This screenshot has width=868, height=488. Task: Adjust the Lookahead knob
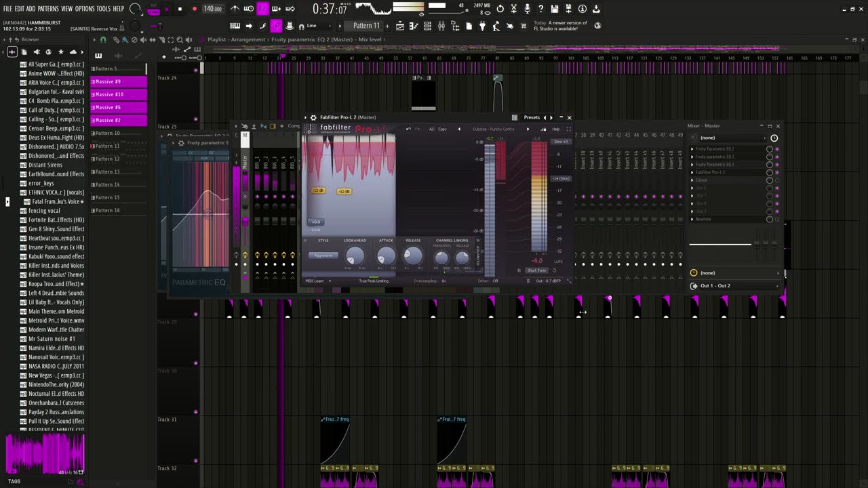(355, 256)
